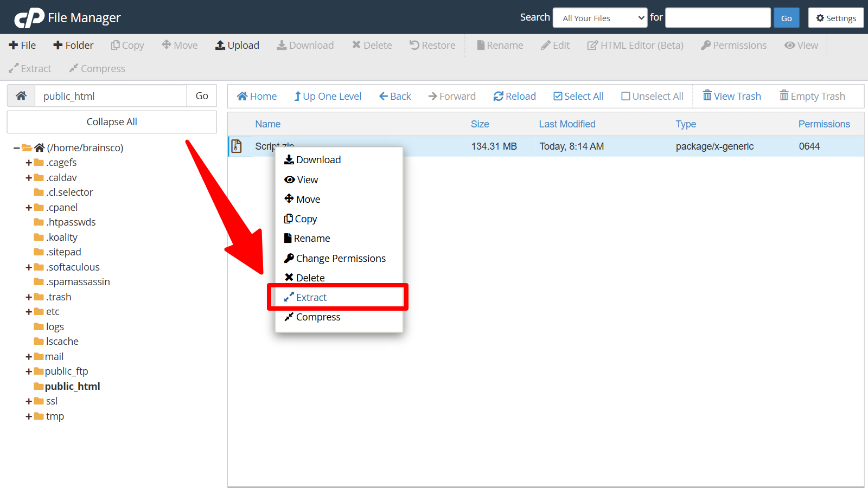Click the View toolbar button
This screenshot has width=868, height=488.
pyautogui.click(x=801, y=46)
